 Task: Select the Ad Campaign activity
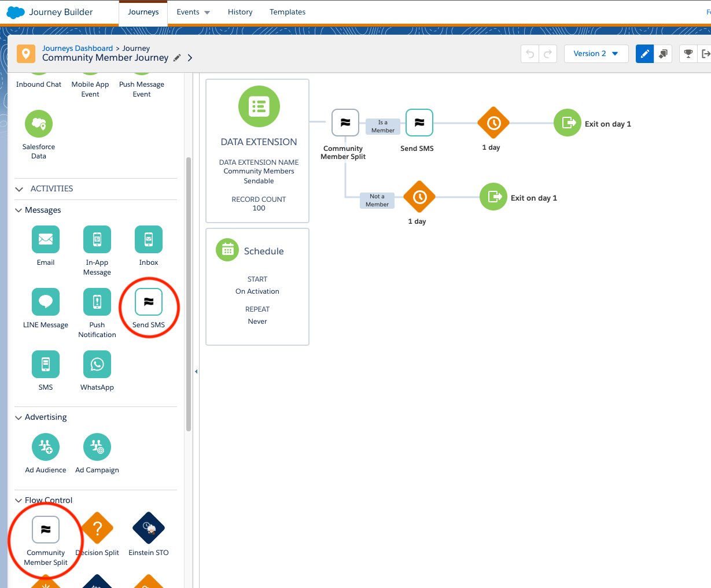point(97,447)
